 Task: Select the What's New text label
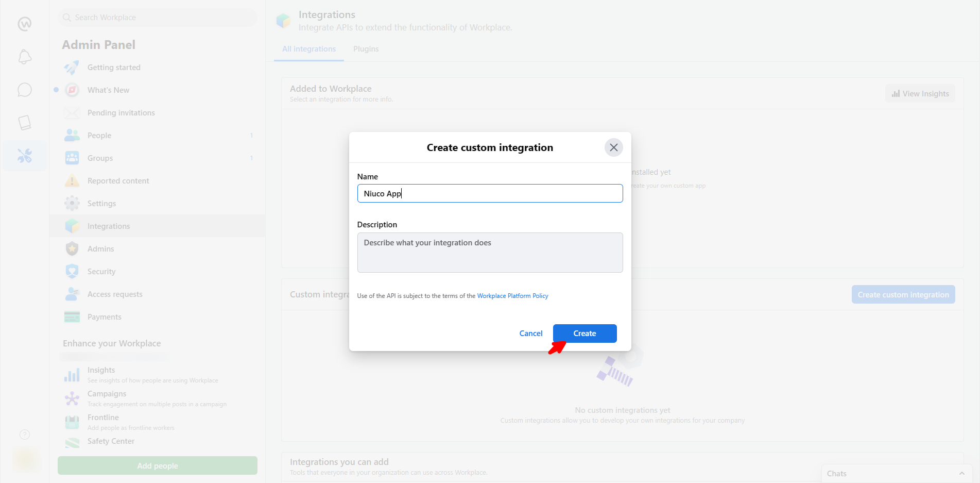[108, 90]
